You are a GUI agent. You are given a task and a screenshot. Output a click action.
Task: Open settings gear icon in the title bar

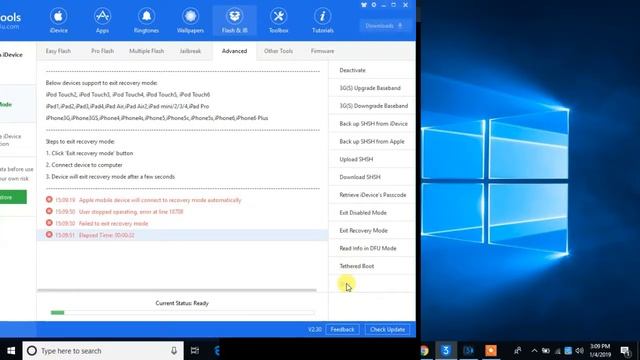tap(373, 5)
